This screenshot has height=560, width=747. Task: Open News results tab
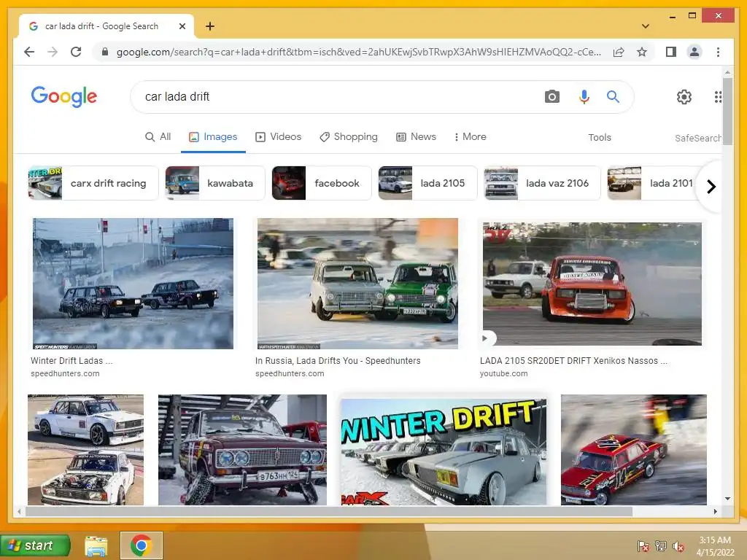[x=416, y=137]
